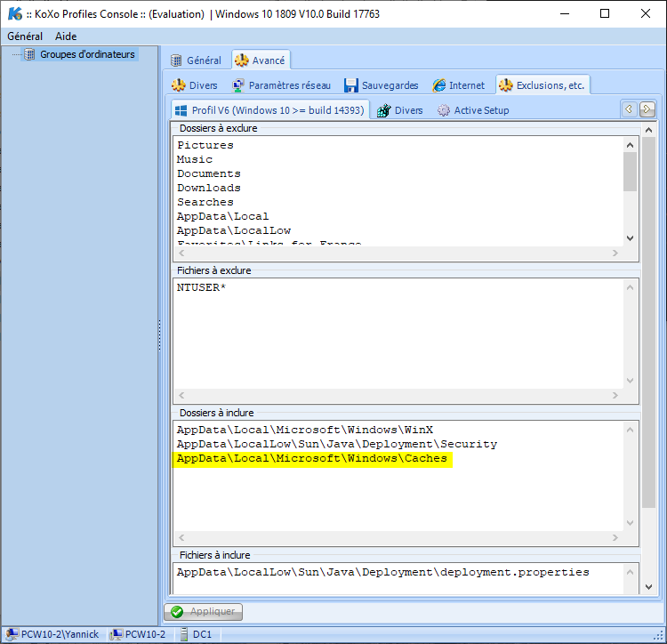667x644 pixels.
Task: Click Pictures in Dossiers à exclure
Action: coord(205,145)
